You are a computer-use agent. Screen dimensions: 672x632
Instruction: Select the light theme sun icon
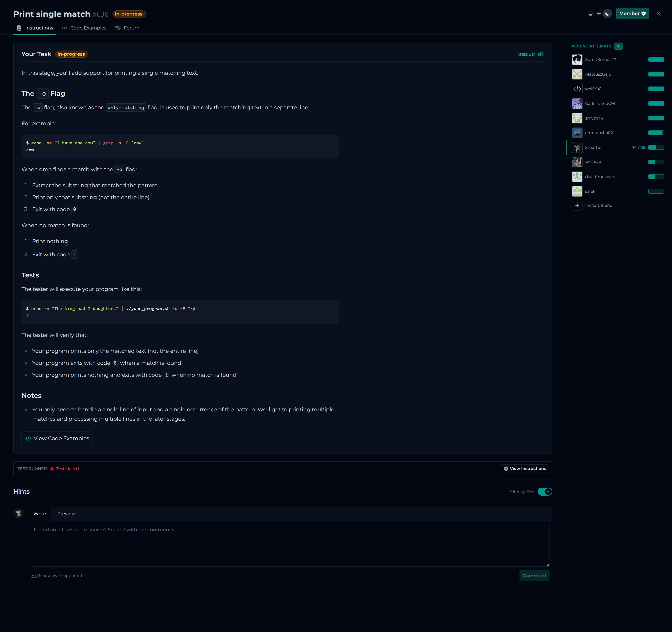pyautogui.click(x=599, y=14)
